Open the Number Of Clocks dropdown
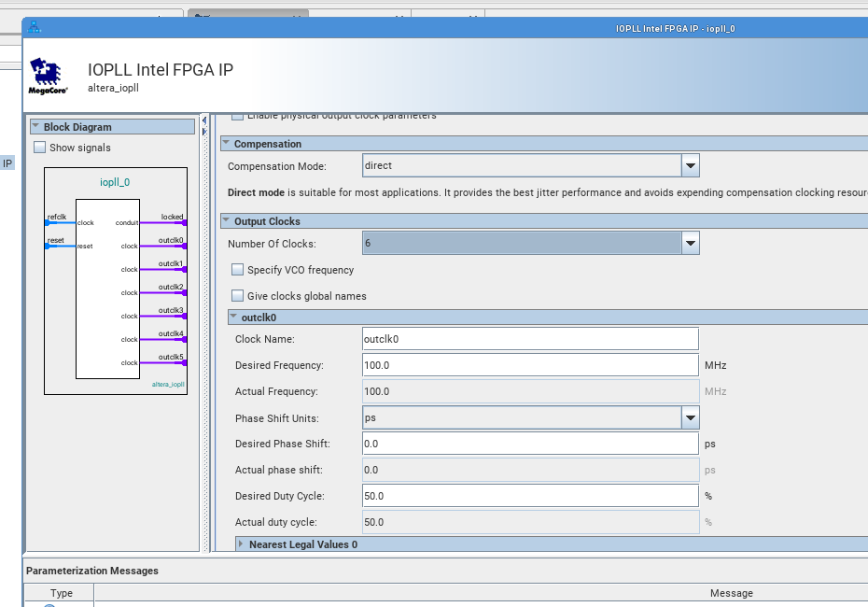Screen dimensions: 868x607 [690, 244]
